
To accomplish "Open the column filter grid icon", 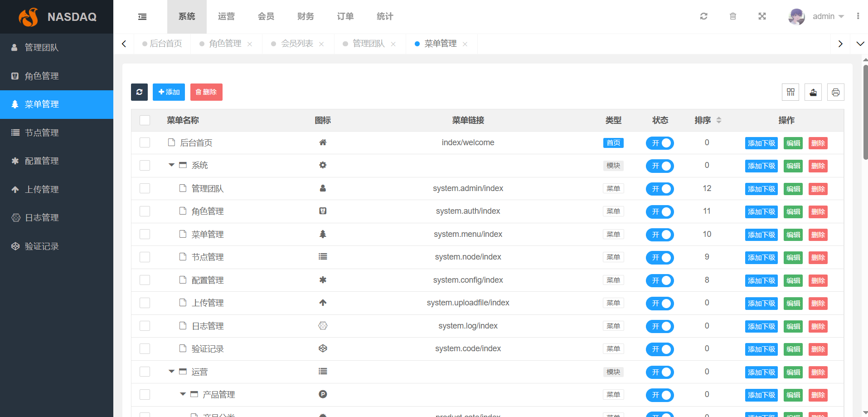I will (790, 92).
